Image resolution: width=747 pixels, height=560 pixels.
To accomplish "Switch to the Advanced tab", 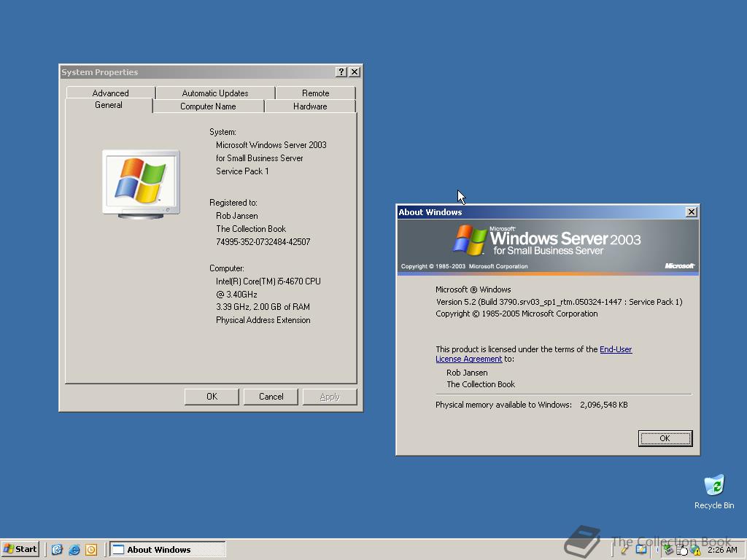I will pyautogui.click(x=111, y=93).
